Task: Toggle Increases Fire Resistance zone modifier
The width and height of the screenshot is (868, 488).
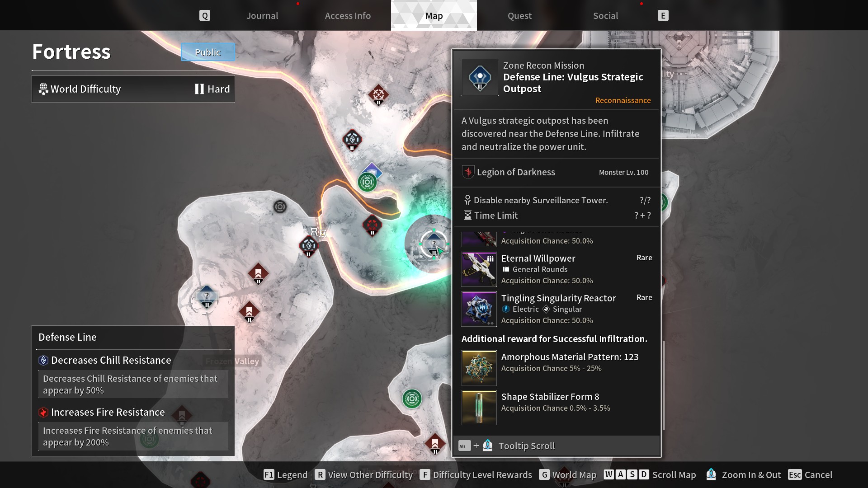Action: click(107, 412)
